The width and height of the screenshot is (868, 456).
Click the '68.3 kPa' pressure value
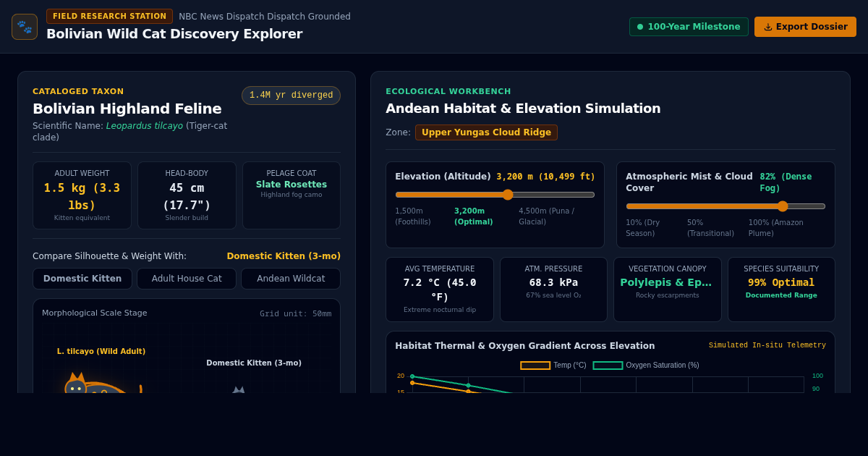pos(553,282)
